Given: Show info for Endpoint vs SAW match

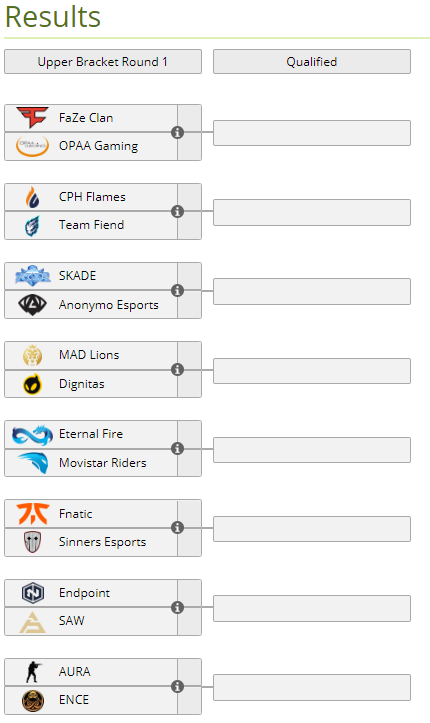Looking at the screenshot, I should (177, 607).
